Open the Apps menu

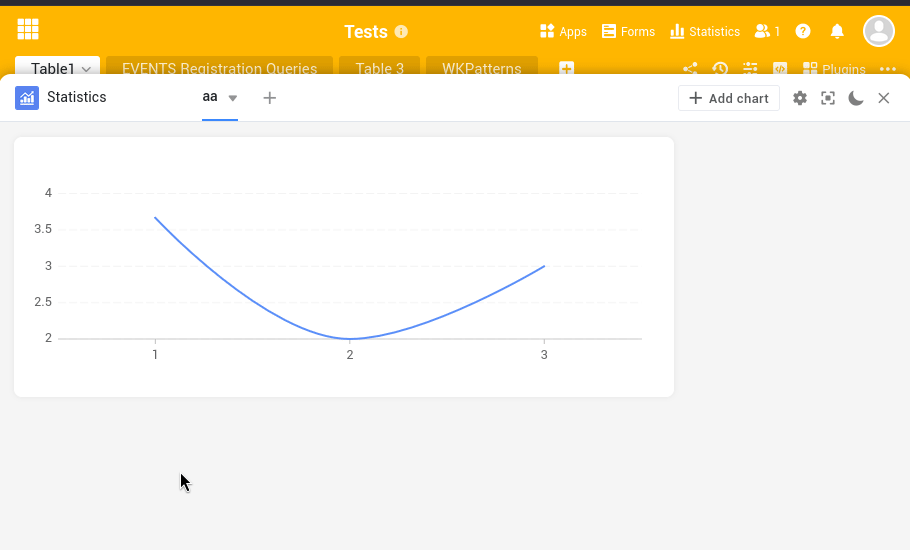563,32
